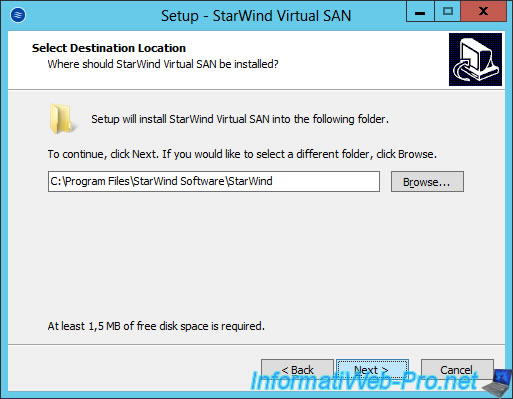Cancel the StarWind installation

457,369
